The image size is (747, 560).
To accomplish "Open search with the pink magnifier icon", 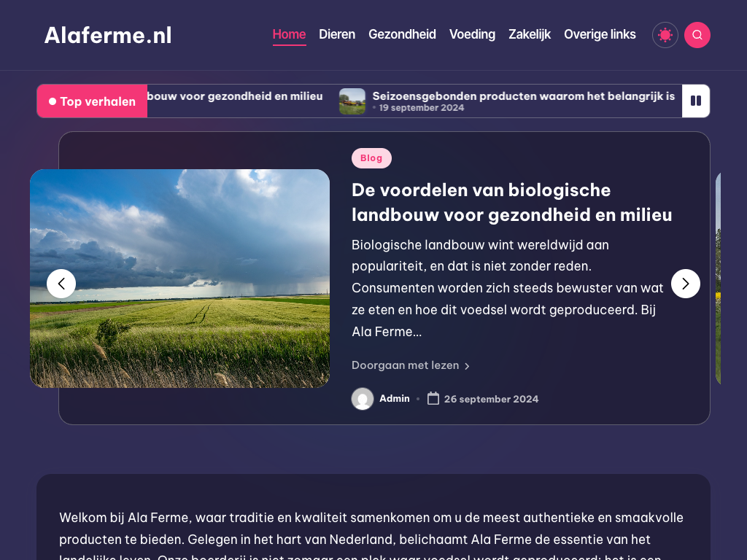I will tap(697, 35).
